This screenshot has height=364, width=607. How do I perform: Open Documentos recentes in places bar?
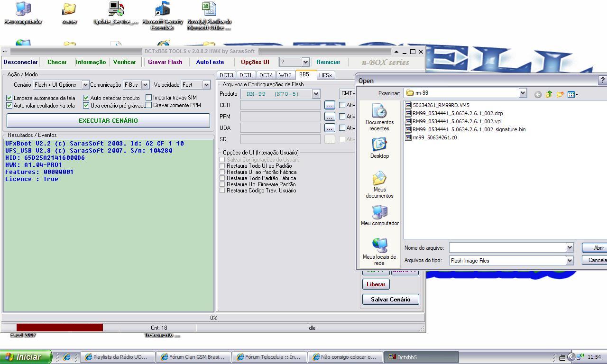click(379, 118)
